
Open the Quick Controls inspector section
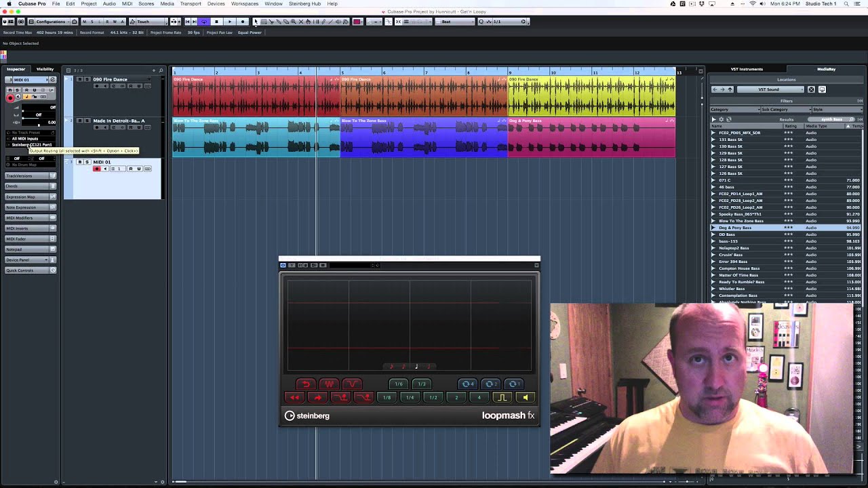pyautogui.click(x=31, y=270)
